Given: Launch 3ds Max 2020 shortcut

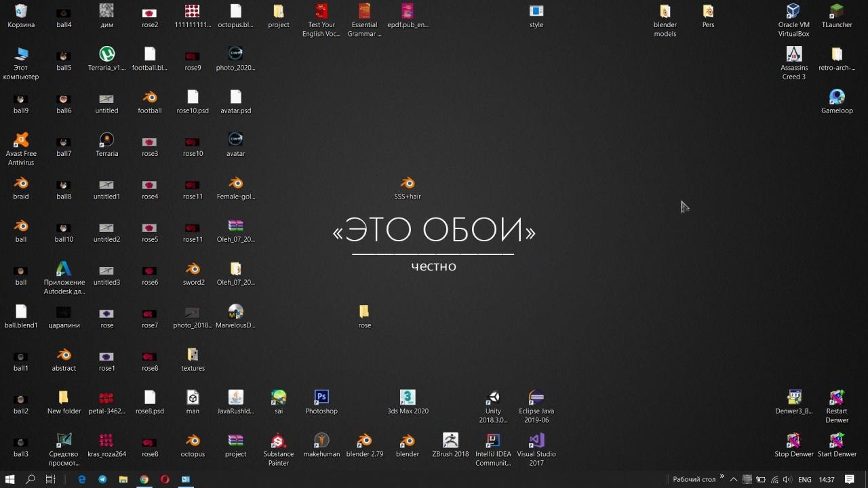Looking at the screenshot, I should [x=408, y=403].
